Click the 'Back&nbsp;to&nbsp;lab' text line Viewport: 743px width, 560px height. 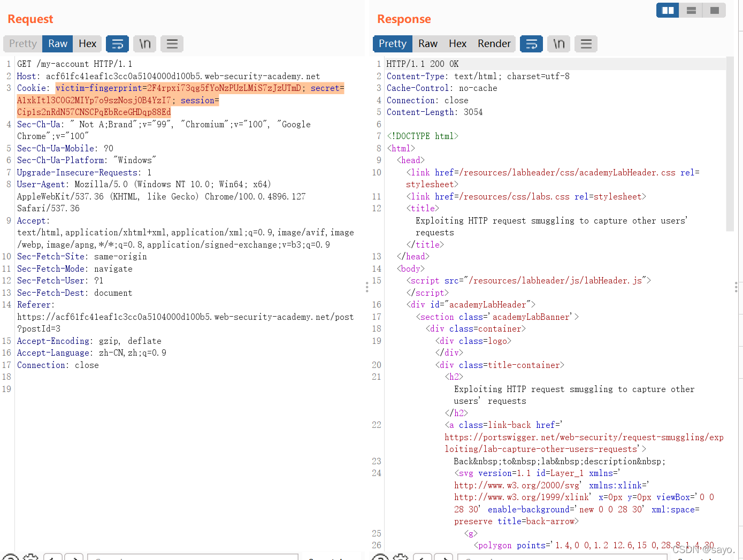(560, 462)
